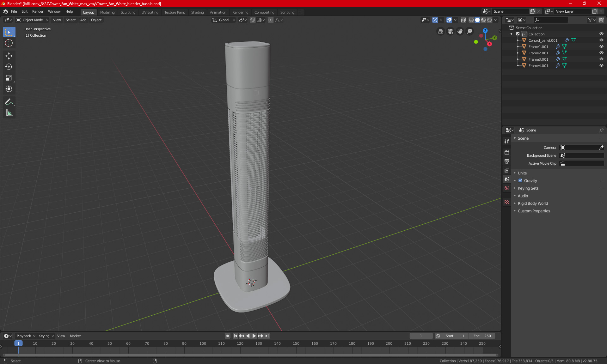Viewport: 607px width, 364px height.
Task: Switch to the Shading workspace tab
Action: click(197, 12)
